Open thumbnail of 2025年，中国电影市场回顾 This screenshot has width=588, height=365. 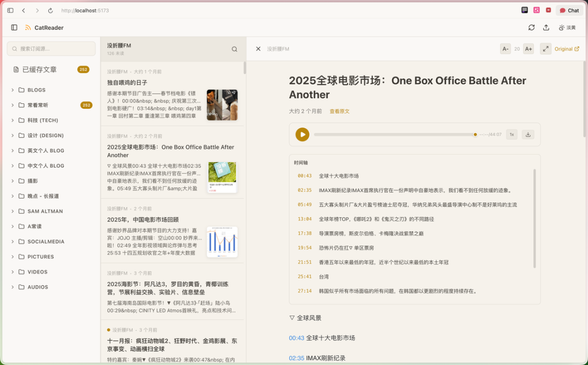pos(222,242)
